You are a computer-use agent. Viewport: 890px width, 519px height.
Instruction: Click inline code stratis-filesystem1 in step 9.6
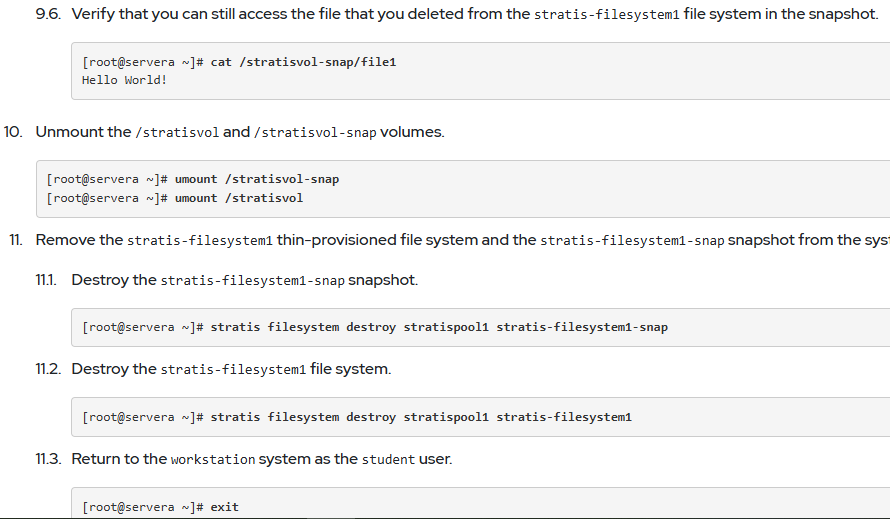(606, 15)
